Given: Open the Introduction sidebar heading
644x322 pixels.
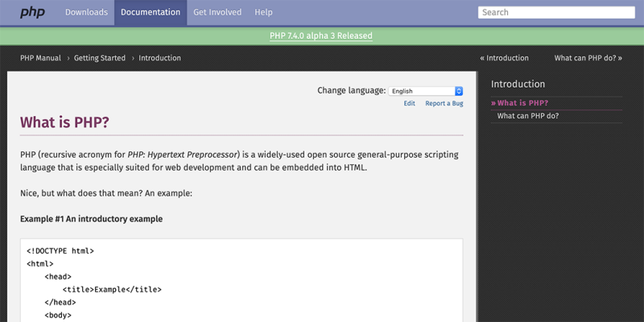Looking at the screenshot, I should tap(518, 84).
